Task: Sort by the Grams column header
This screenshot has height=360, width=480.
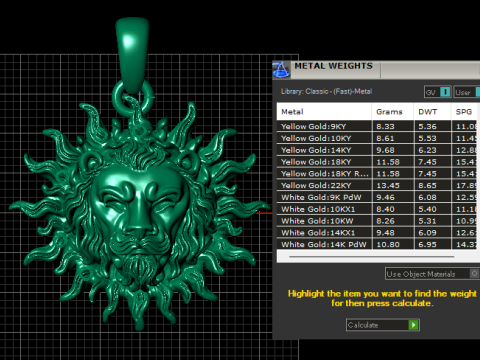Action: (393, 112)
